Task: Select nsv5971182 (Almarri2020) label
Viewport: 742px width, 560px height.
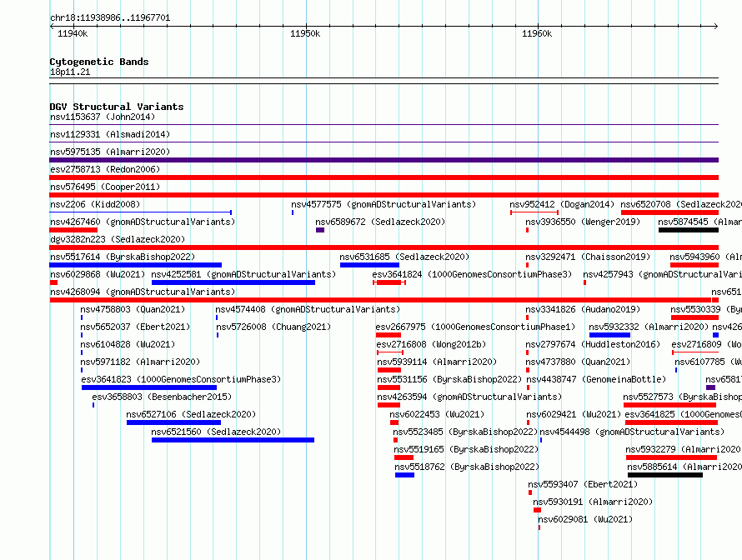Action: click(x=140, y=362)
